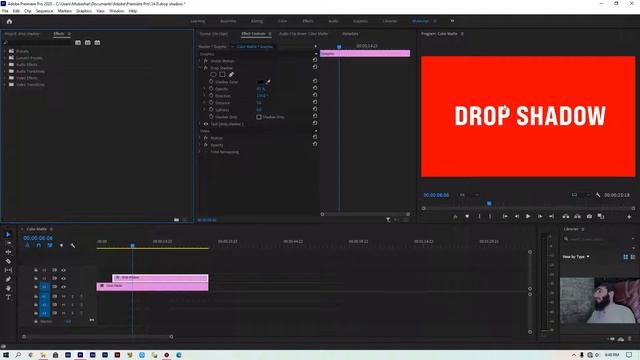Select the Slip tool
Viewport: 640px width, 360px height.
(8, 270)
